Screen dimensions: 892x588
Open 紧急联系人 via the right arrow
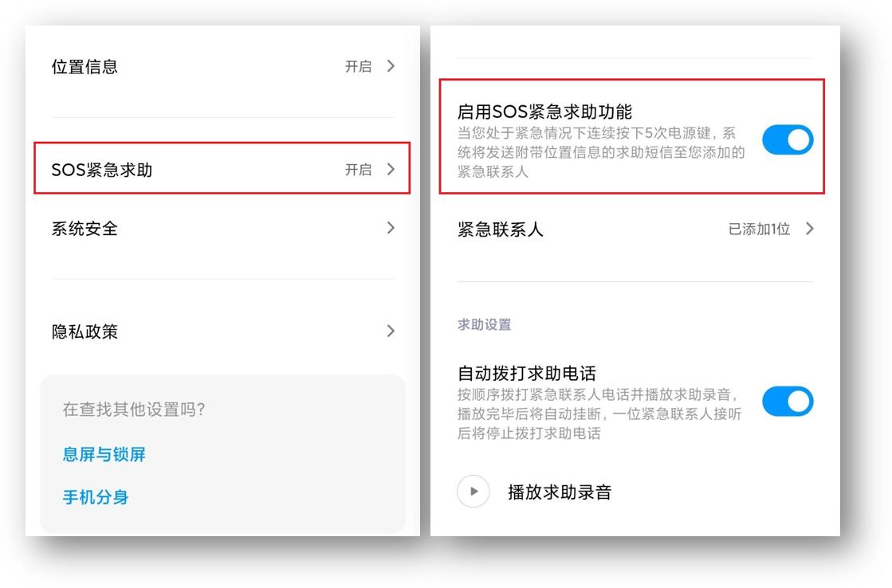pos(810,229)
